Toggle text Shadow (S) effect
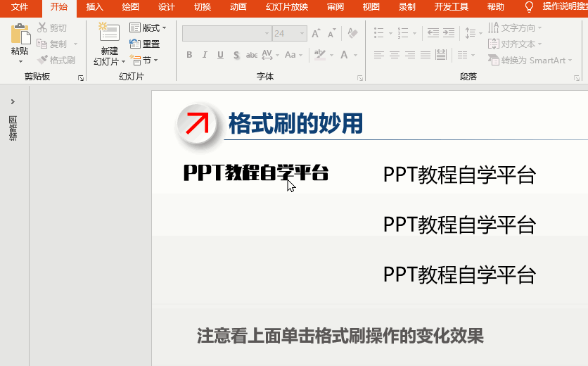The width and height of the screenshot is (588, 366). (236, 55)
